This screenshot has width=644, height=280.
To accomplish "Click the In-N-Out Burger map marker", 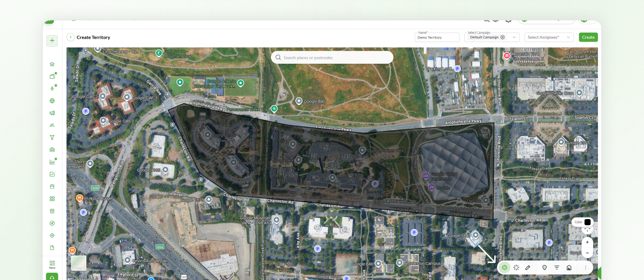I will pos(79,198).
